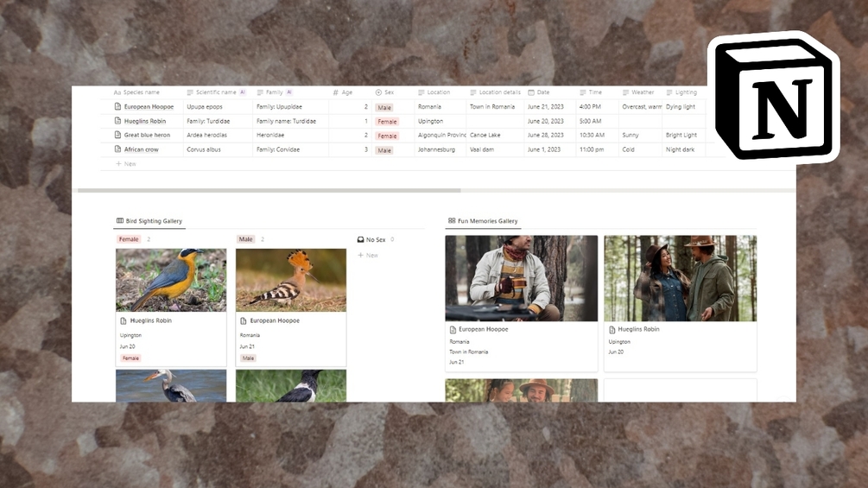Click page icon of Hueglins Robin table row

pyautogui.click(x=117, y=121)
